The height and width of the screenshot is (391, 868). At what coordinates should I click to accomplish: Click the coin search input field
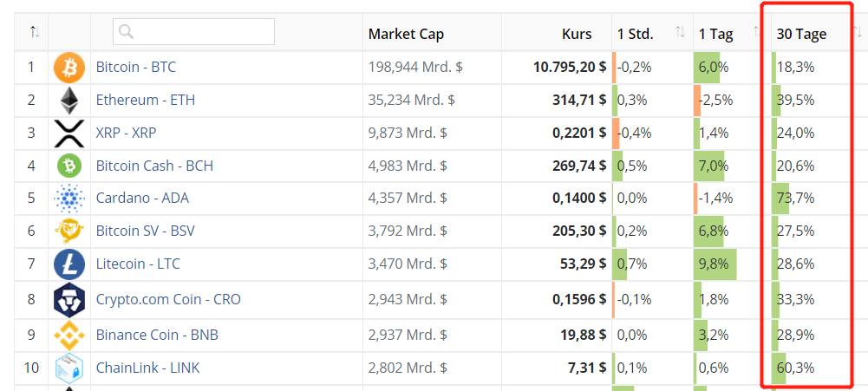coord(193,31)
